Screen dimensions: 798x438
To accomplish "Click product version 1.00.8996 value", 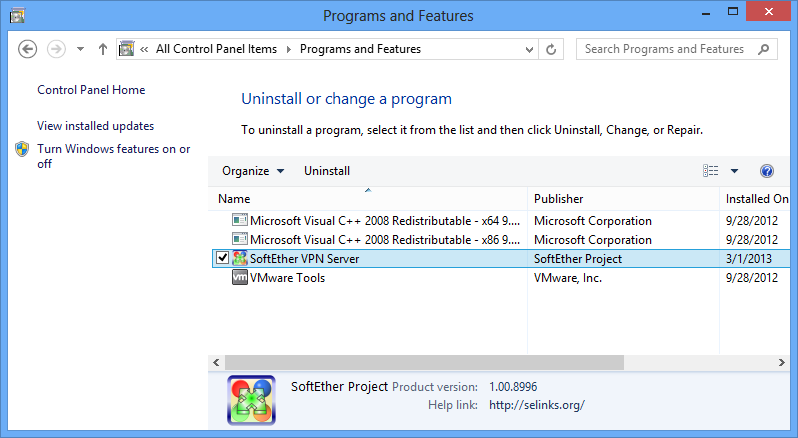I will click(x=513, y=387).
